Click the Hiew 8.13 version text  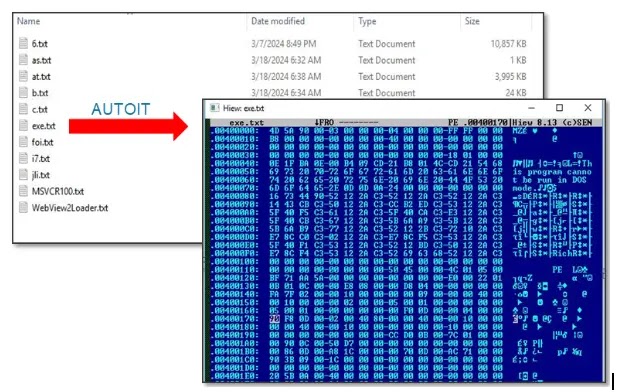pyautogui.click(x=534, y=123)
